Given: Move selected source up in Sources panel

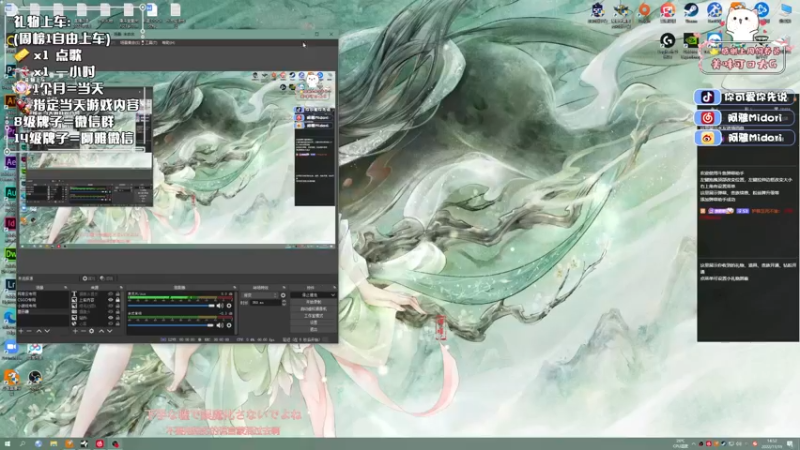Looking at the screenshot, I should coord(102,331).
